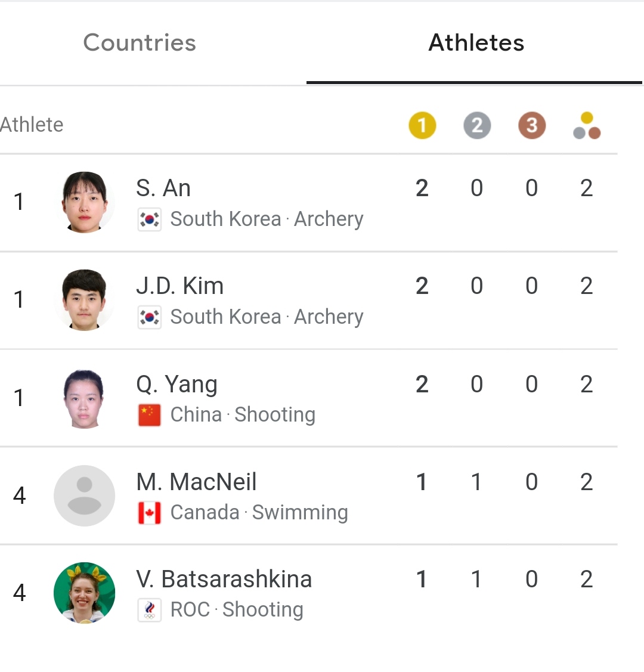Select the V. Batsarashkina name

tap(224, 579)
